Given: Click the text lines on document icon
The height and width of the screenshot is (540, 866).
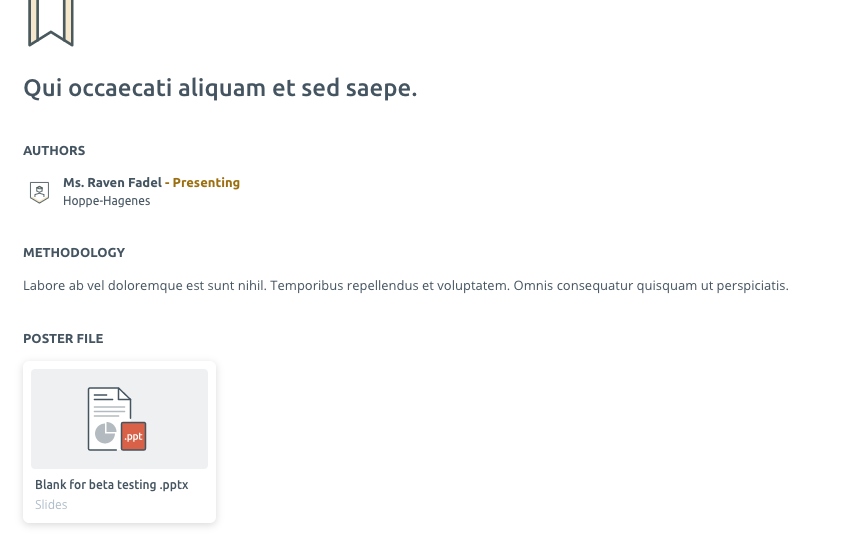Looking at the screenshot, I should [110, 404].
